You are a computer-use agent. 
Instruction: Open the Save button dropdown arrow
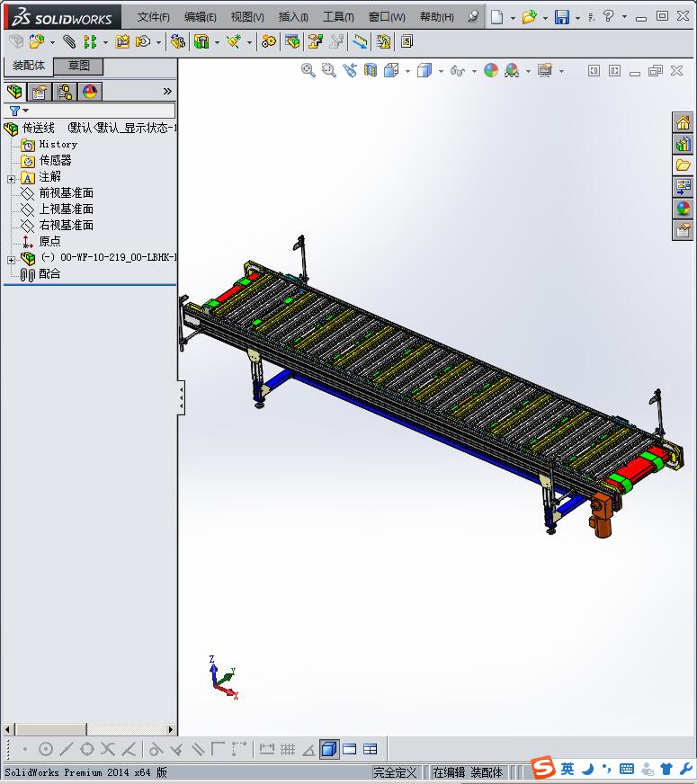tap(577, 18)
